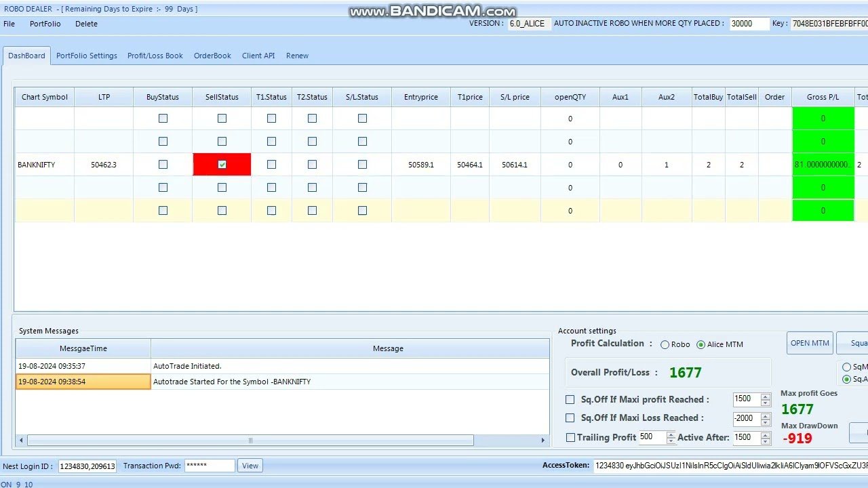
Task: Open the OrderBook tab
Action: pyautogui.click(x=212, y=56)
